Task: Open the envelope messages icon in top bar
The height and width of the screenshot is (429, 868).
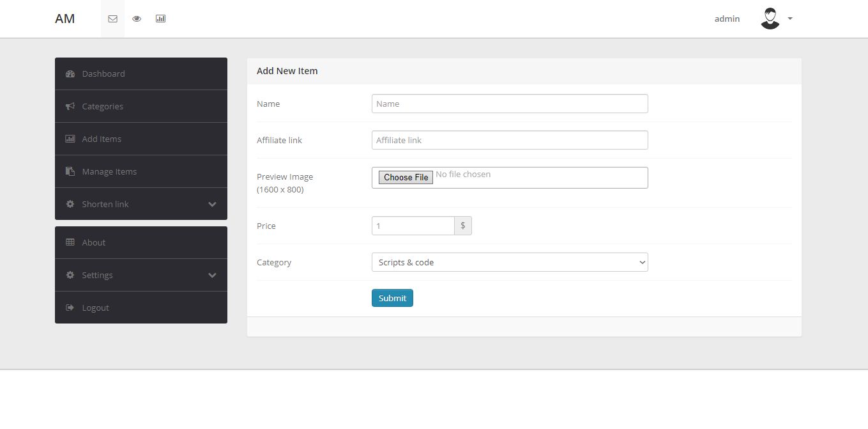Action: tap(112, 19)
